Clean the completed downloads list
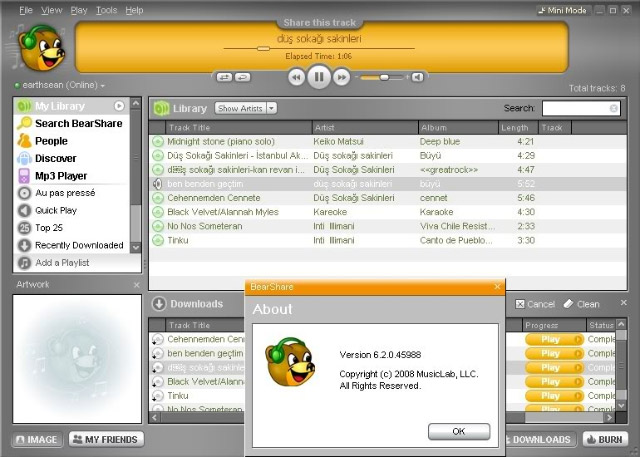 click(582, 304)
